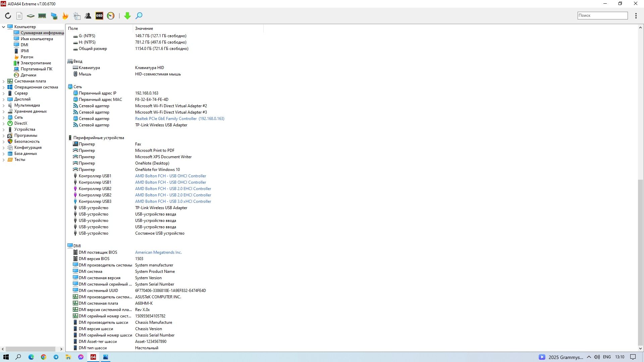Open the monitor and network card tool
Viewport: 644px width, 362px height.
click(54, 16)
